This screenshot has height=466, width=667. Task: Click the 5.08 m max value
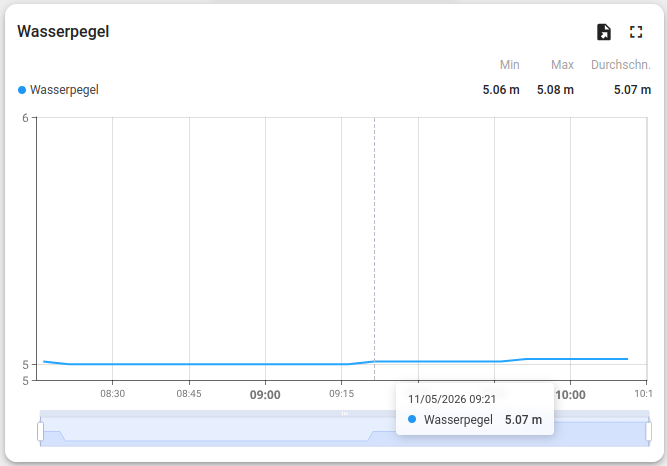555,90
